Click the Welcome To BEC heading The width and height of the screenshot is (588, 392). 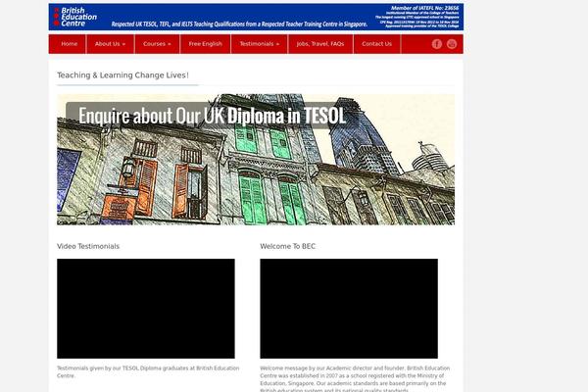(287, 246)
